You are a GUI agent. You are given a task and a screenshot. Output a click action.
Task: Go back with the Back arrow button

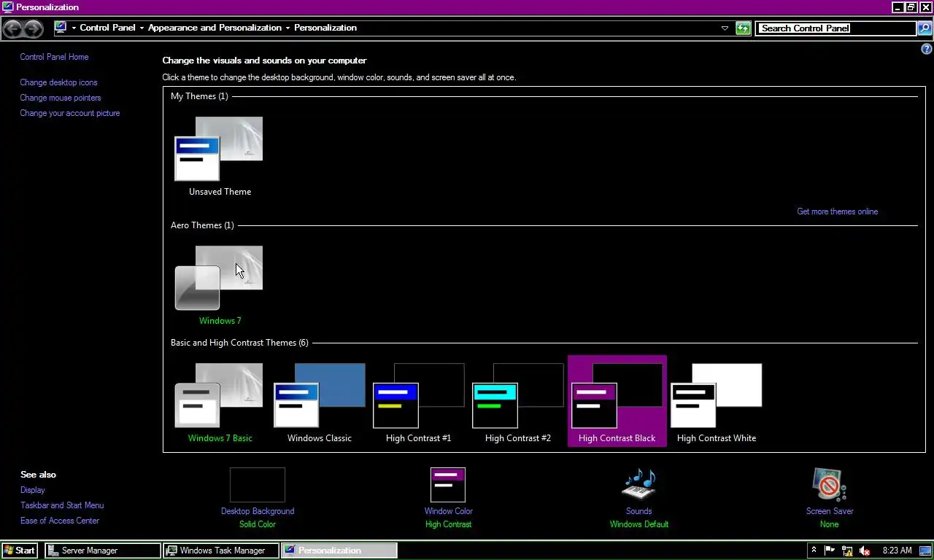[13, 28]
